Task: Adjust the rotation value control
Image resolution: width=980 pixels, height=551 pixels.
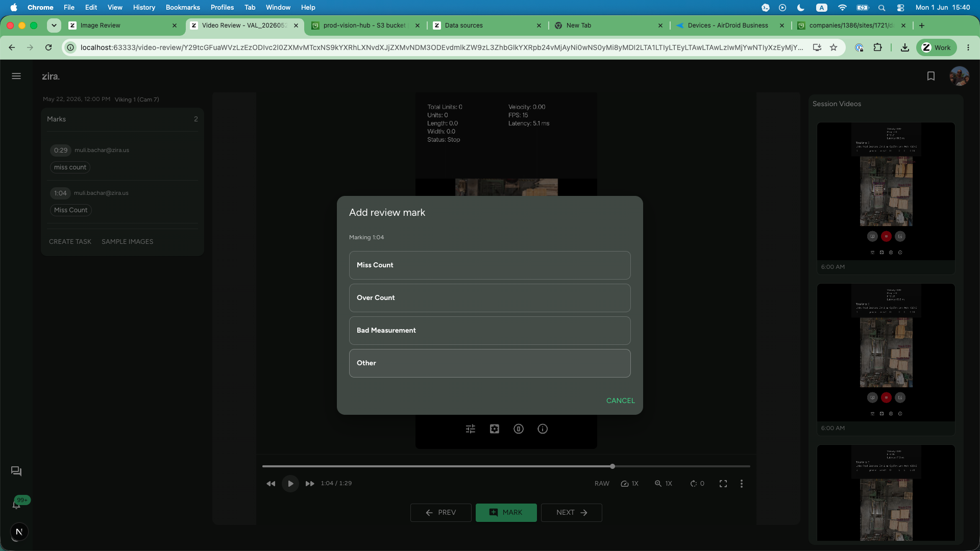Action: [697, 484]
